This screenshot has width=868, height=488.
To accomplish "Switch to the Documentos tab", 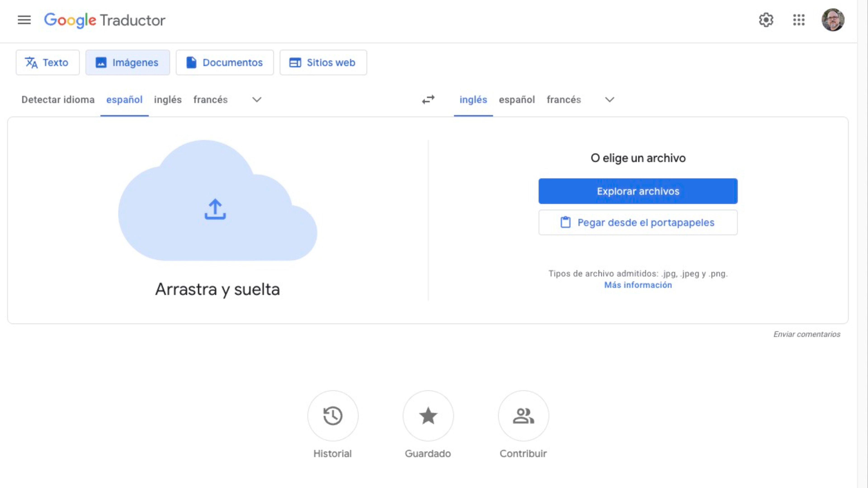I will [x=225, y=63].
